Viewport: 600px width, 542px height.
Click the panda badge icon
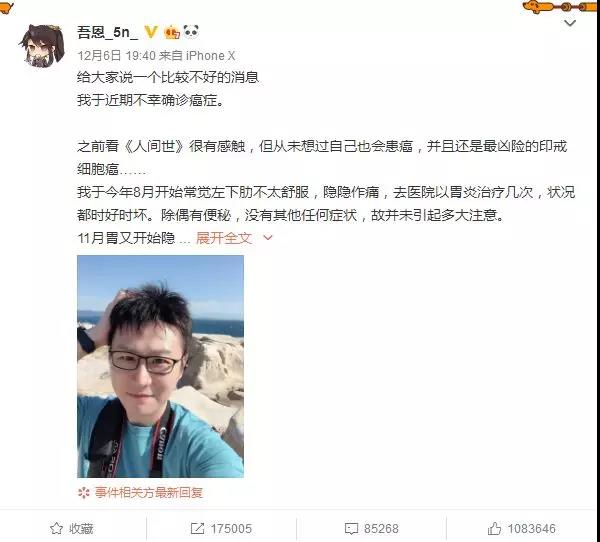(191, 31)
